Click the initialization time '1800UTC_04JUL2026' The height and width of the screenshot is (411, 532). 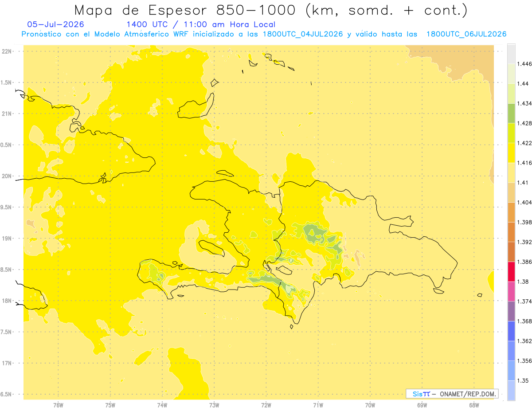pyautogui.click(x=302, y=34)
